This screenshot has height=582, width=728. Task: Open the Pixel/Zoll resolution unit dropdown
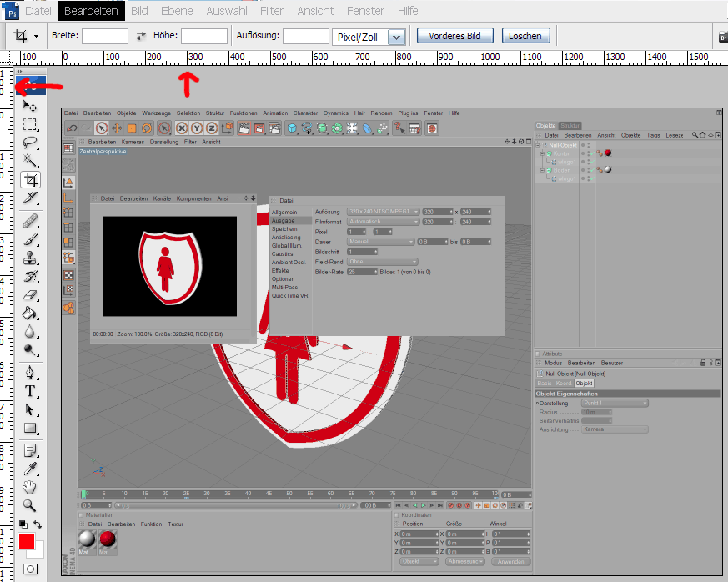click(x=396, y=37)
